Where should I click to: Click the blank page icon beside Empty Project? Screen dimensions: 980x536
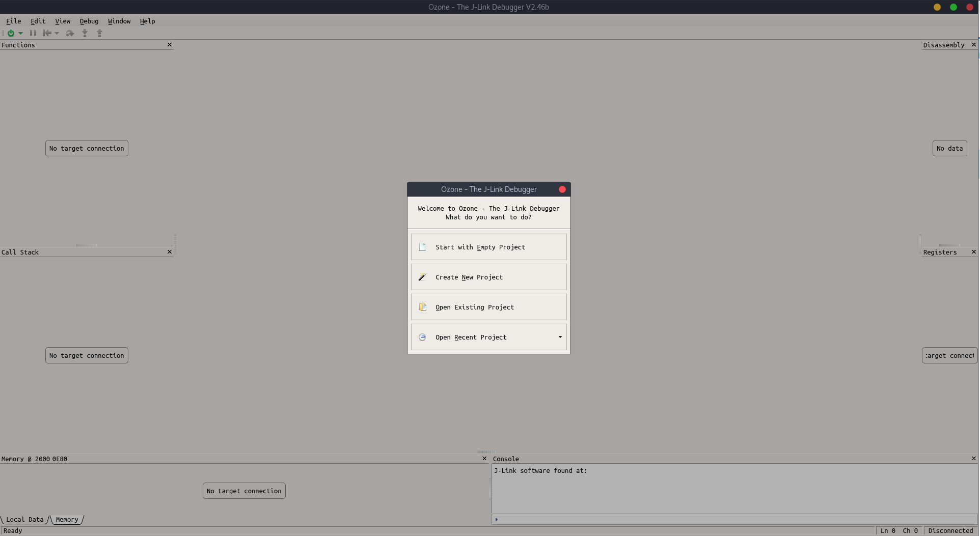(x=422, y=247)
